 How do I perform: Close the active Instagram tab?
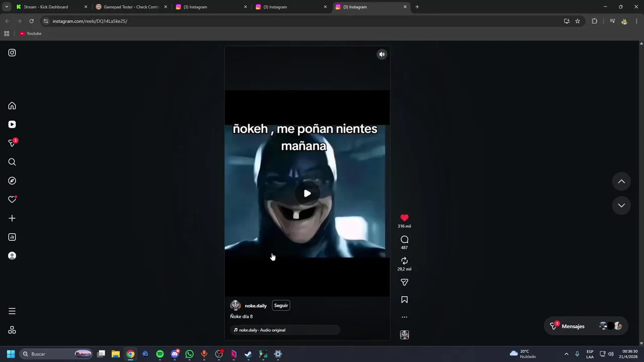point(405,7)
